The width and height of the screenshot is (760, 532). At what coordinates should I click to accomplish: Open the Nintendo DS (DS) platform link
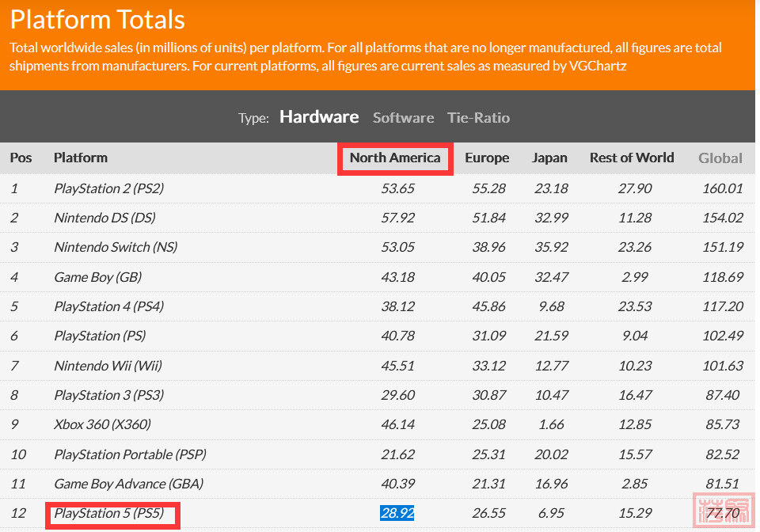point(104,218)
